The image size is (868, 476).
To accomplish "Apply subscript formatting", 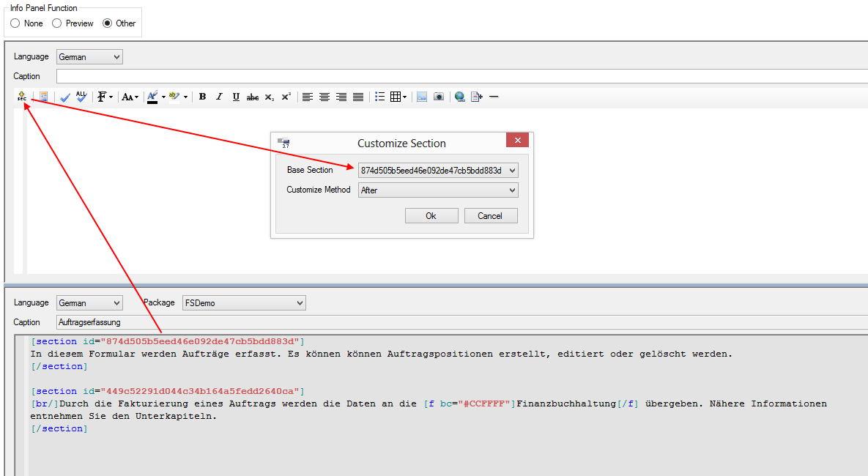I will click(x=270, y=97).
